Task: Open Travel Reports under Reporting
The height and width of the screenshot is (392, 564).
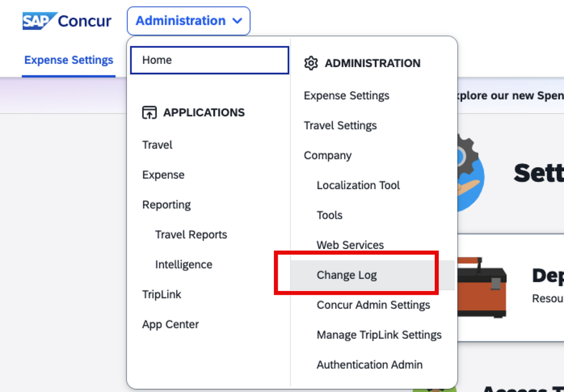Action: 191,234
